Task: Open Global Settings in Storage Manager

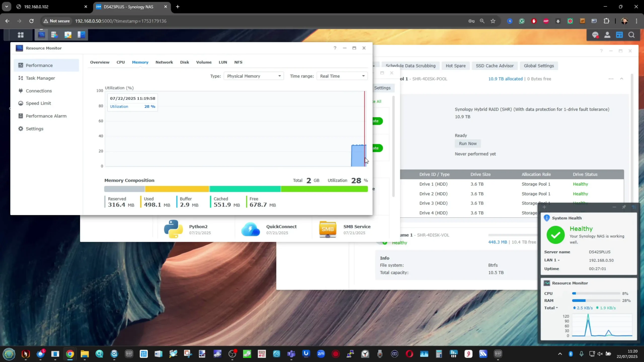Action: click(x=539, y=66)
